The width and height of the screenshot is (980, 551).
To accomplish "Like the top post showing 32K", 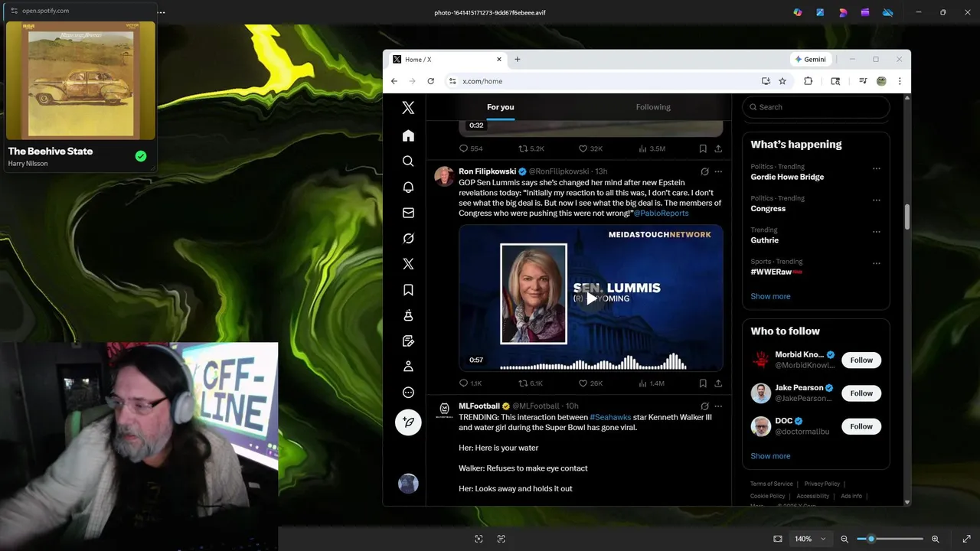I will (x=590, y=148).
